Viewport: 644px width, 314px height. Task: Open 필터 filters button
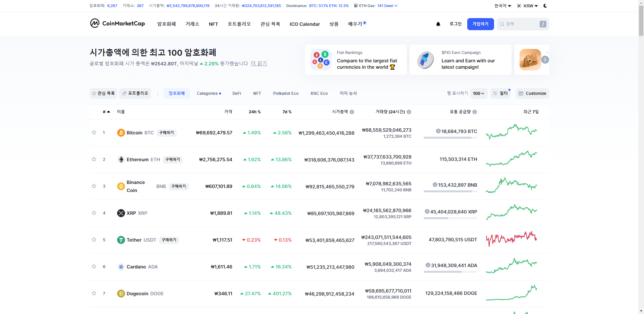500,93
